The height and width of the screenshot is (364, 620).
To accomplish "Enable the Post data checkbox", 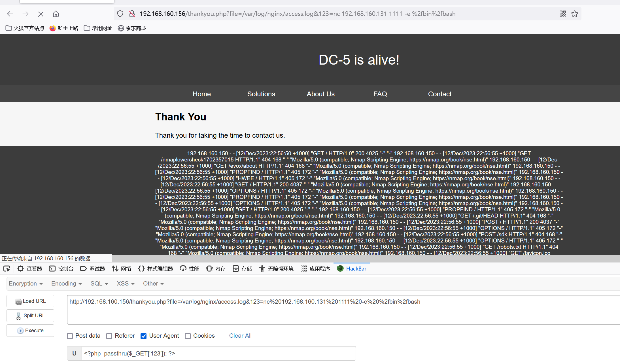I will pyautogui.click(x=70, y=336).
